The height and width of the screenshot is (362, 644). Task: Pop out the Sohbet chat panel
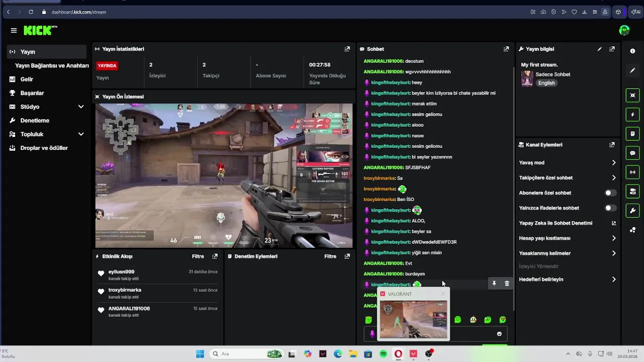[x=506, y=49]
